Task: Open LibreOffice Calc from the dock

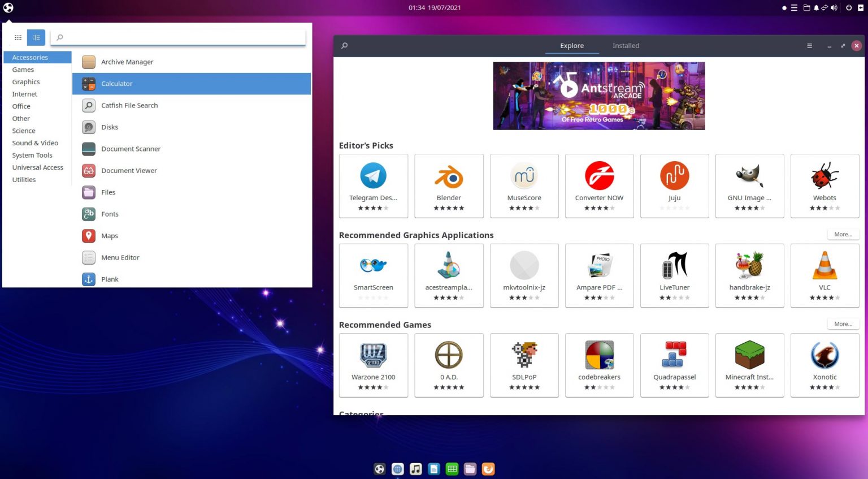Action: coord(452,469)
